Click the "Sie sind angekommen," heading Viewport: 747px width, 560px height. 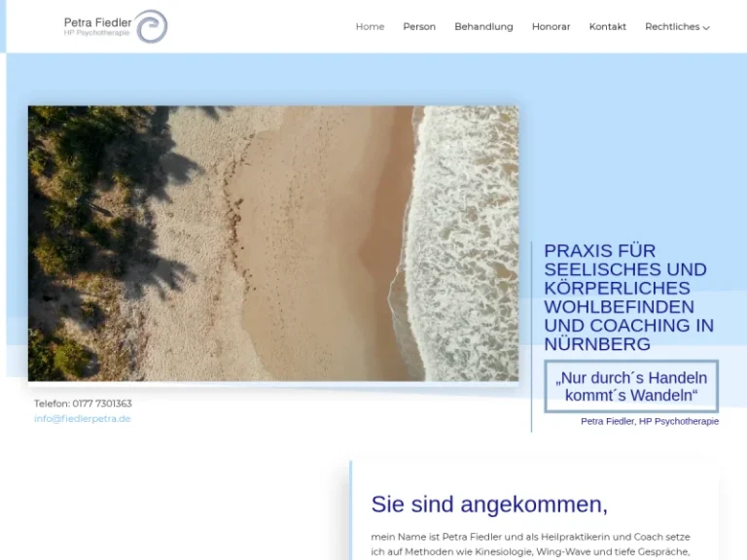click(489, 504)
